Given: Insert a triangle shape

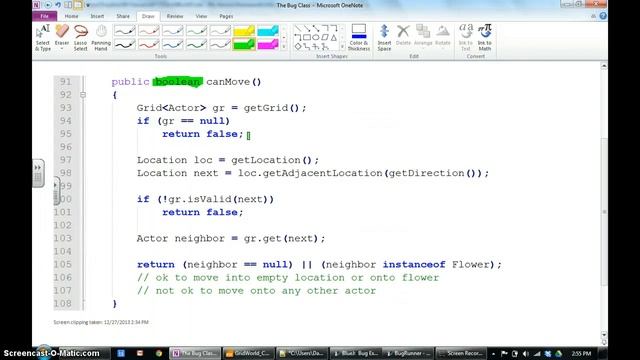Looking at the screenshot, I should [334, 37].
